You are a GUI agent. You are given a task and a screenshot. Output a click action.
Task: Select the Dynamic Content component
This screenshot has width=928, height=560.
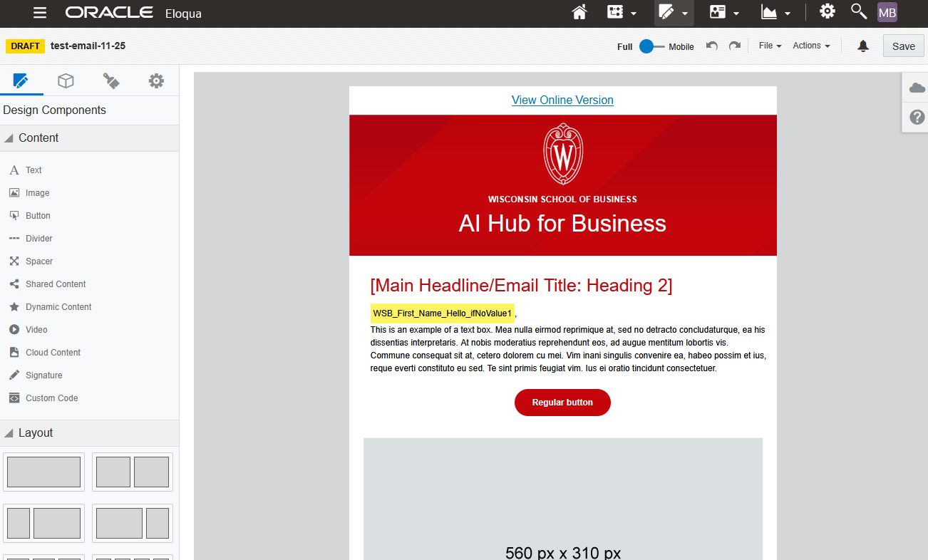58,307
